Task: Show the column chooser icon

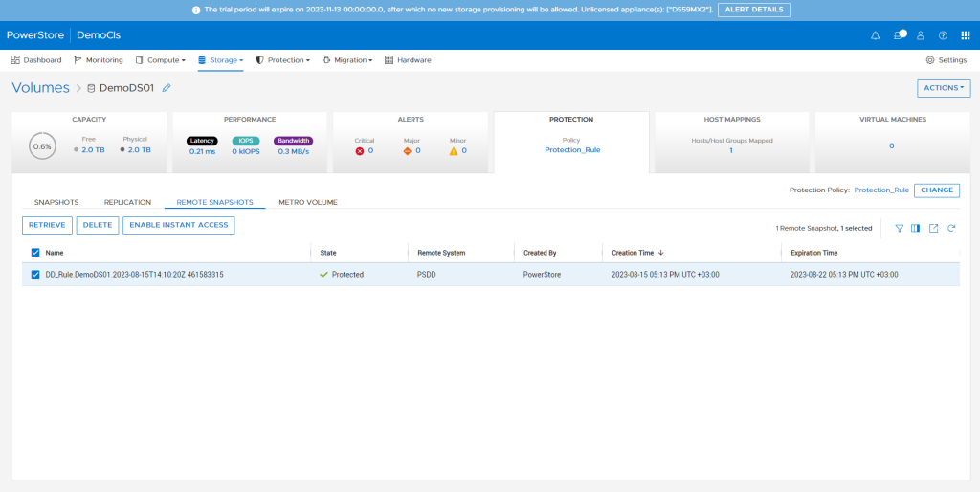Action: click(x=916, y=228)
